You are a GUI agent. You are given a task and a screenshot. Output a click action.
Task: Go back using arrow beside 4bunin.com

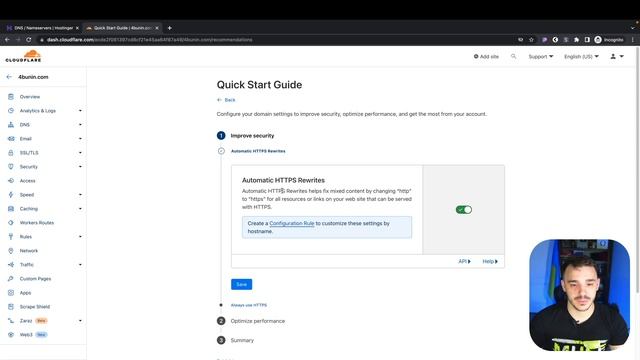click(9, 77)
